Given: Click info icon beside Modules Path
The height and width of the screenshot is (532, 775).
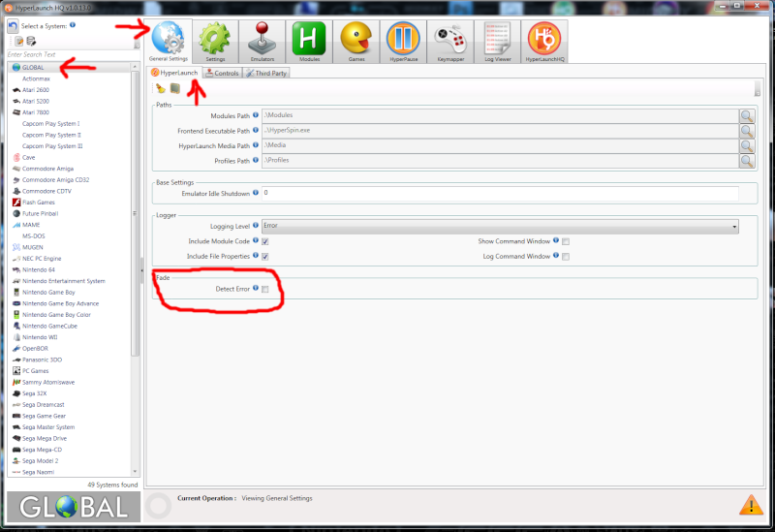Looking at the screenshot, I should 256,114.
